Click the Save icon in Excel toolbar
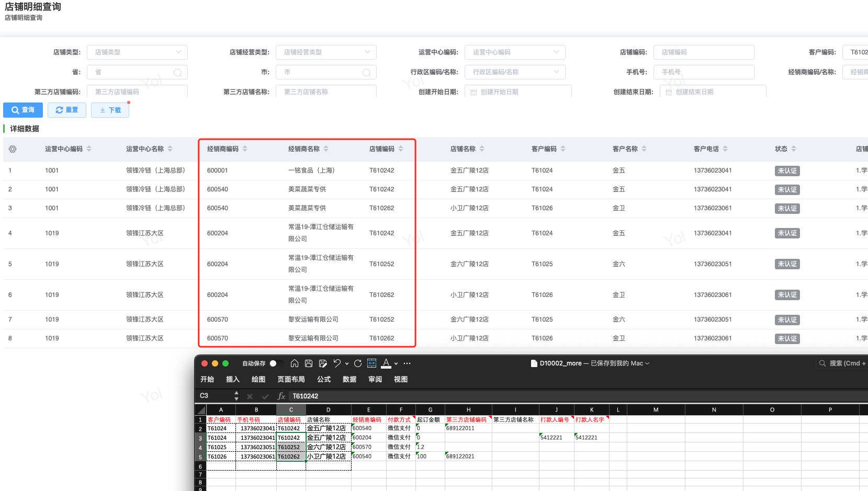This screenshot has width=868, height=491. click(309, 363)
